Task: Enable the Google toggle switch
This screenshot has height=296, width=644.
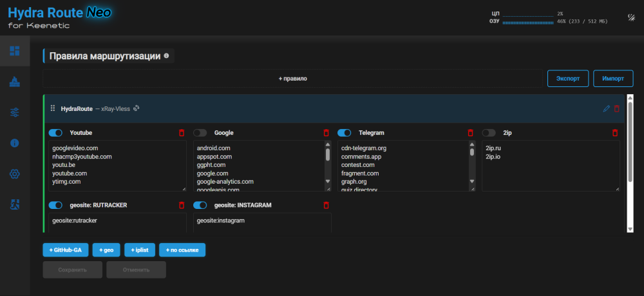Action: tap(200, 133)
